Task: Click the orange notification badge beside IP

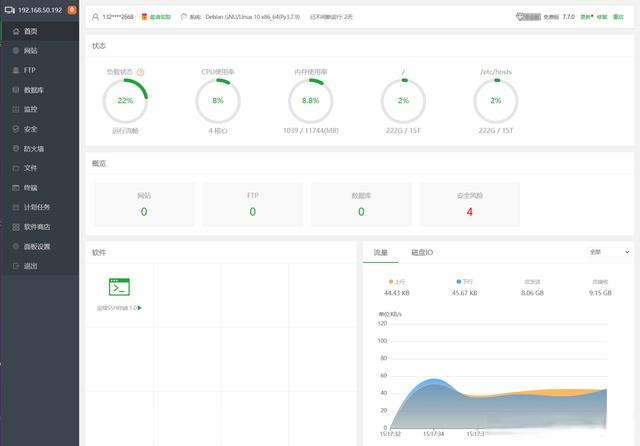Action: tap(71, 10)
